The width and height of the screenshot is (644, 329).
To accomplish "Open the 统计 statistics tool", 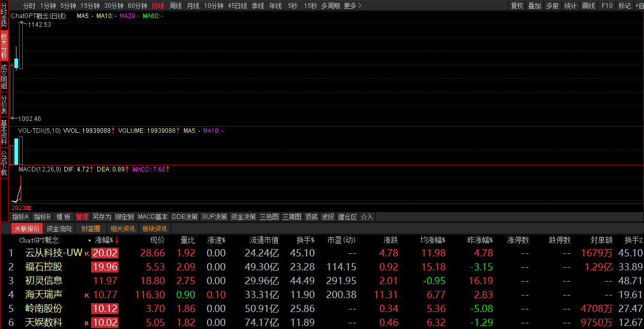I will [570, 6].
